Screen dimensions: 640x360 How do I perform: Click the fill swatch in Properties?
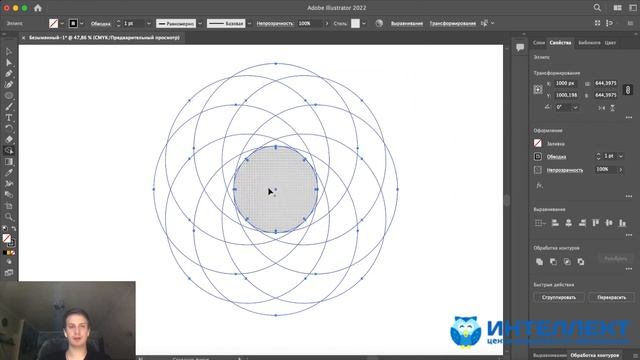(x=538, y=143)
